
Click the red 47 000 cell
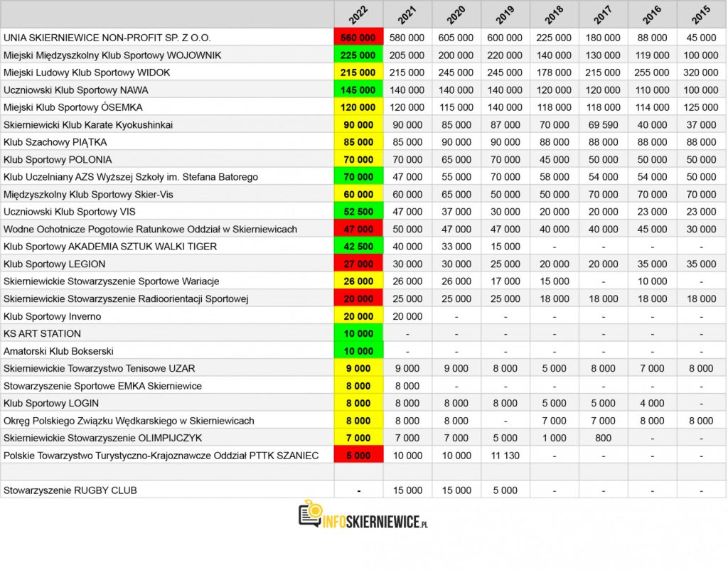(358, 230)
